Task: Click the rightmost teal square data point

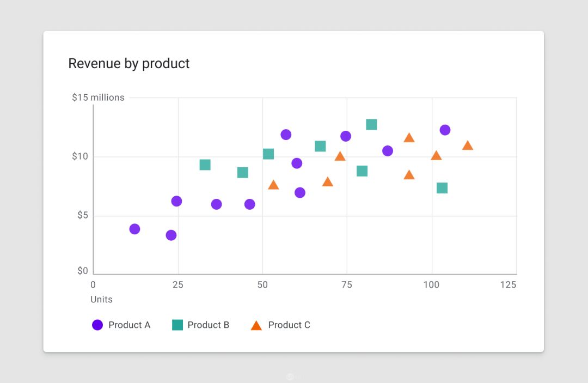Action: [x=442, y=188]
